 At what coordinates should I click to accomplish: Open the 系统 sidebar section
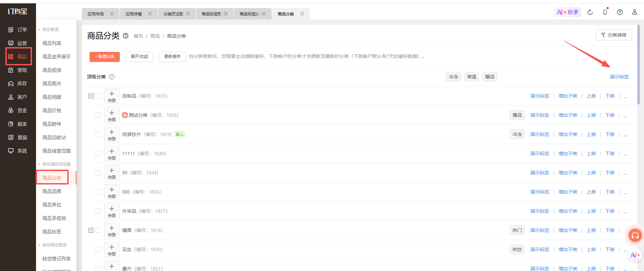[18, 151]
